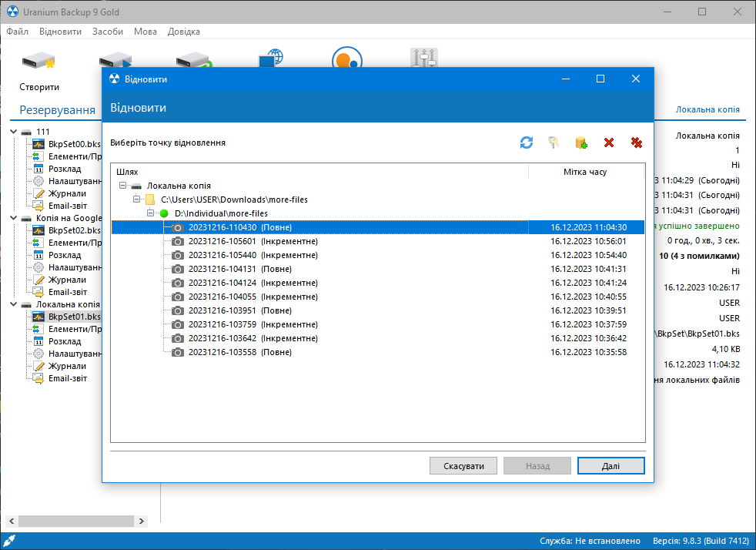Click the camera icon for 20231216-103558
Screen dimensions: 756x550
pyautogui.click(x=178, y=352)
